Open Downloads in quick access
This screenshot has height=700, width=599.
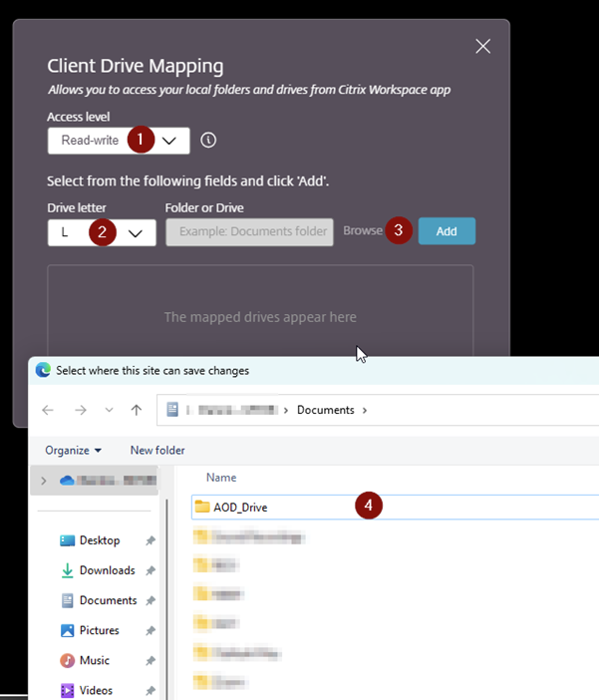[x=98, y=570]
